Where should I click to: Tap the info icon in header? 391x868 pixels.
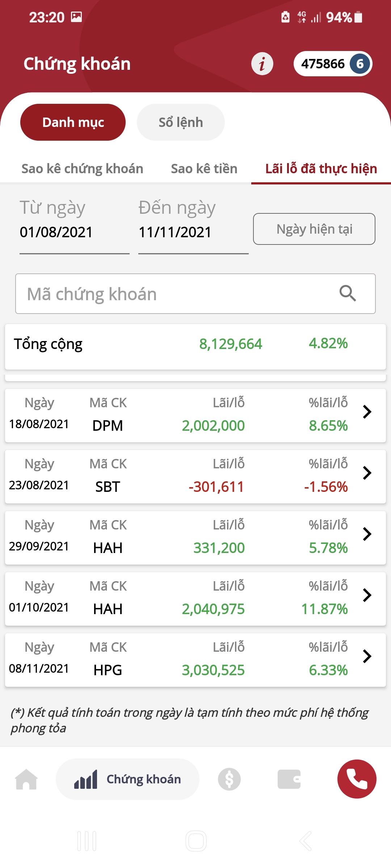(x=262, y=64)
